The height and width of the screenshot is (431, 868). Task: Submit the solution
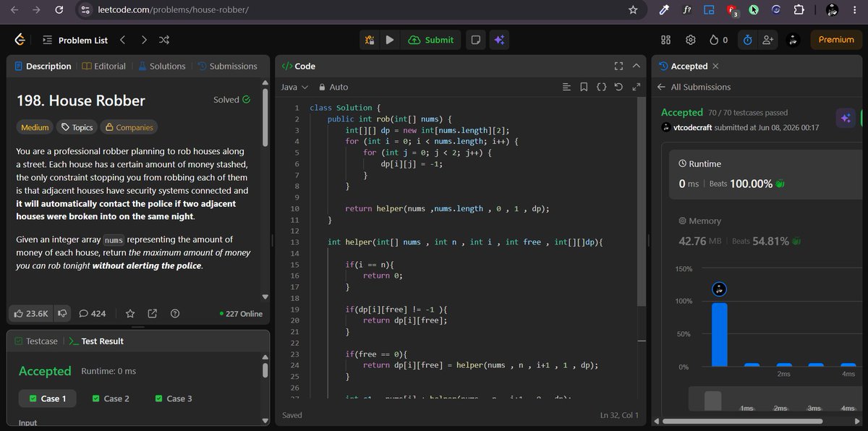pyautogui.click(x=431, y=40)
